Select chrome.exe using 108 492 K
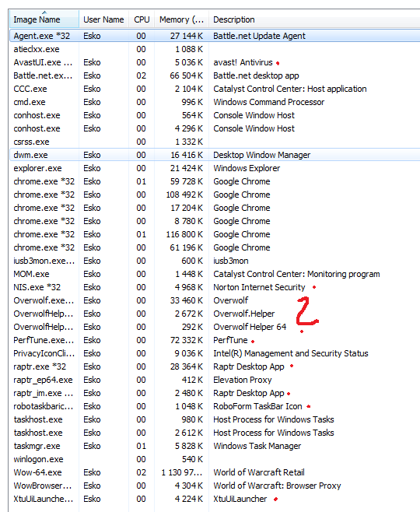The image size is (420, 512). (215, 195)
